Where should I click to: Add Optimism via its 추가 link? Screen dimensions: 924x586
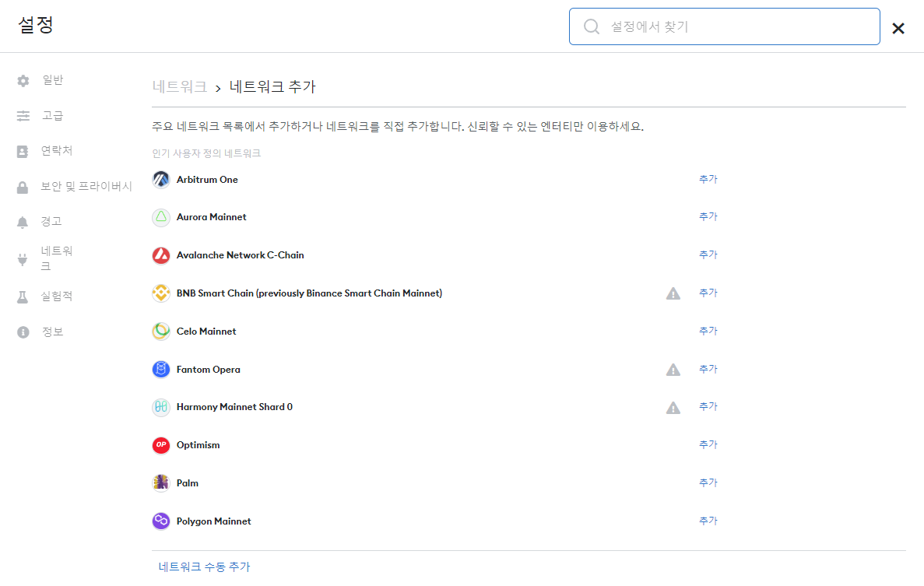click(708, 444)
